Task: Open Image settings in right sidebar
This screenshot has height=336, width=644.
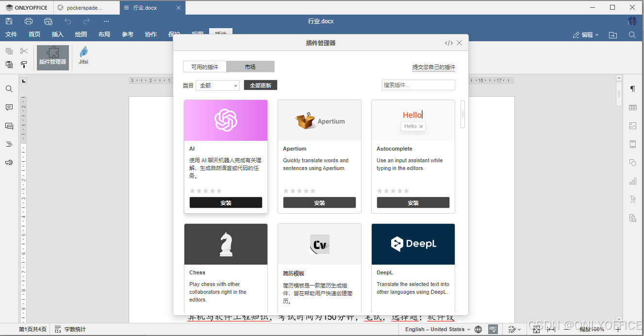Action: point(633,126)
